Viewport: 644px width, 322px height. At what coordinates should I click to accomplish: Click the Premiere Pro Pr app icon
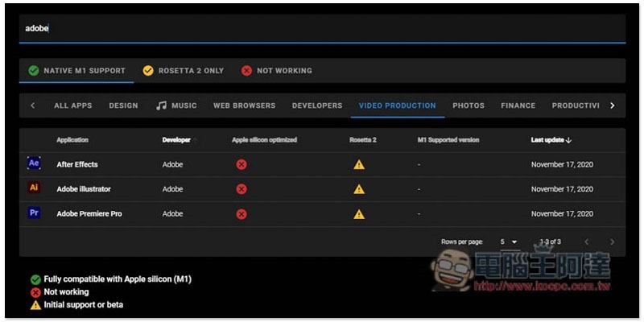(34, 213)
